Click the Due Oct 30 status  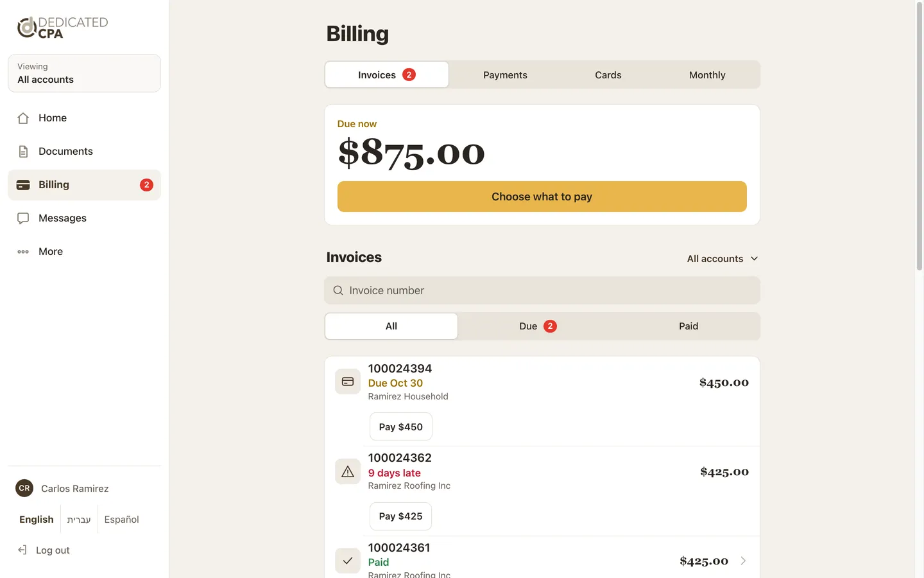coord(395,383)
